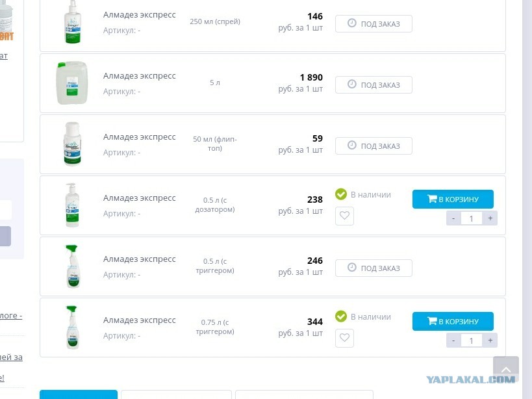
Task: Click the scroll-to-top arrow button
Action: [505, 369]
